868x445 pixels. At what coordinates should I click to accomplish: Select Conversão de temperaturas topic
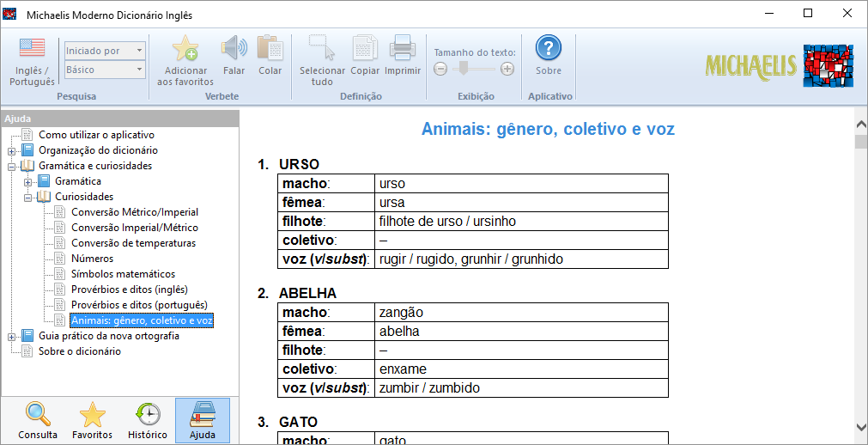click(133, 243)
